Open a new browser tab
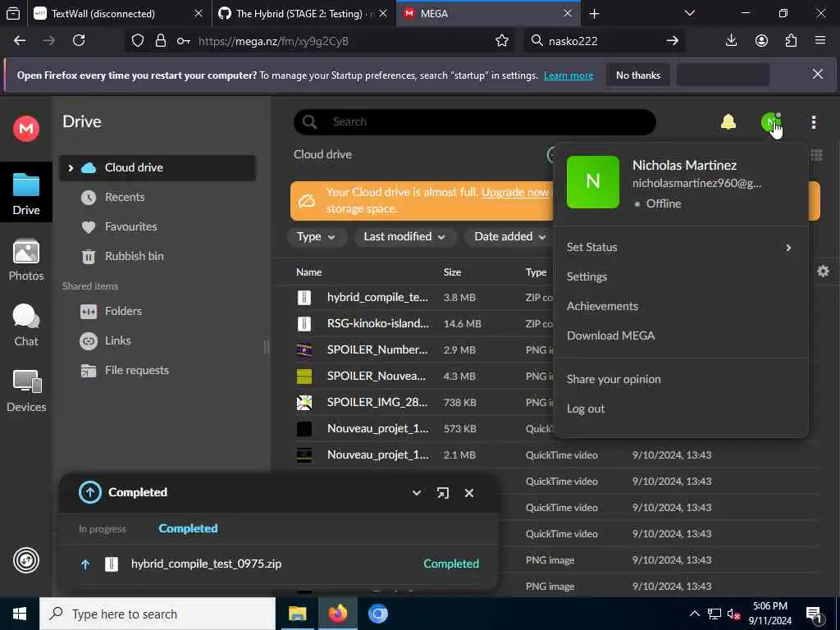840x630 pixels. point(594,14)
